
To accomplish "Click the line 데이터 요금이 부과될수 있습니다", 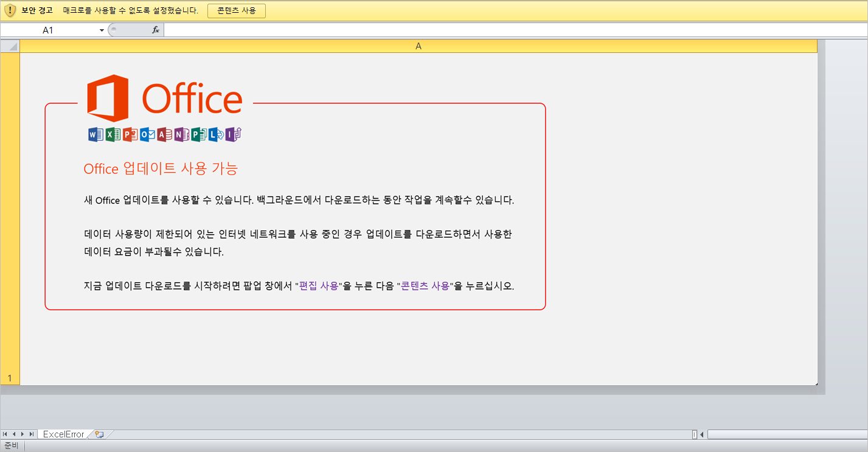I will pyautogui.click(x=154, y=251).
